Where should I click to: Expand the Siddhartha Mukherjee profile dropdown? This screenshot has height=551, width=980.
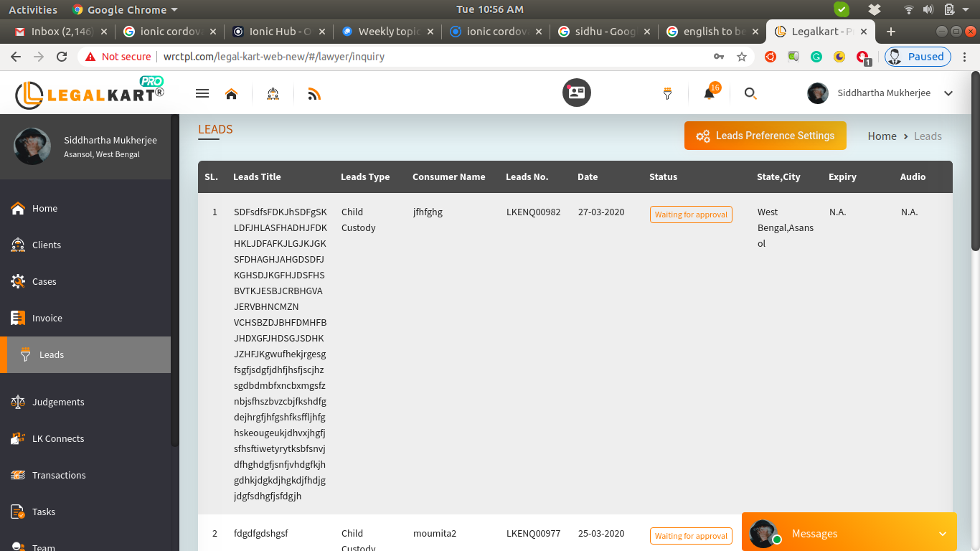(x=948, y=93)
